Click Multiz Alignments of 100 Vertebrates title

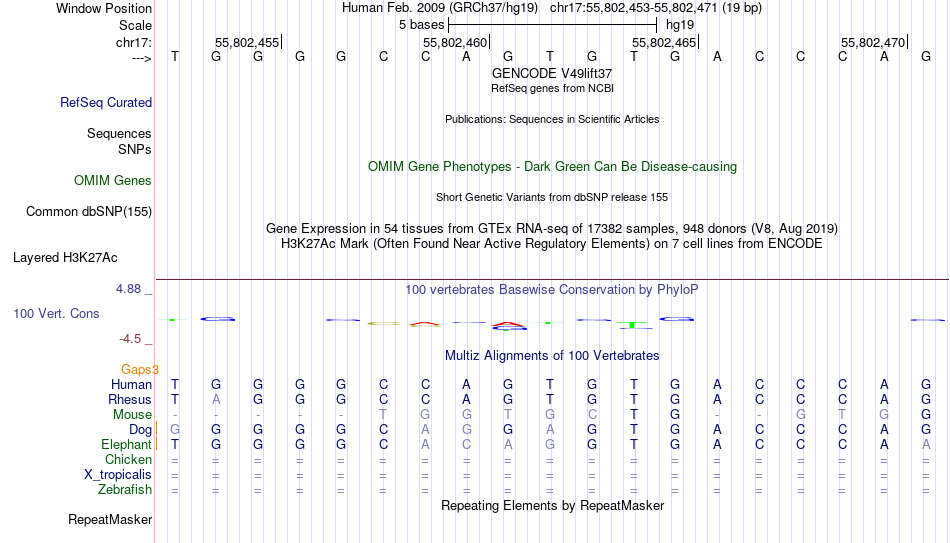(x=552, y=356)
